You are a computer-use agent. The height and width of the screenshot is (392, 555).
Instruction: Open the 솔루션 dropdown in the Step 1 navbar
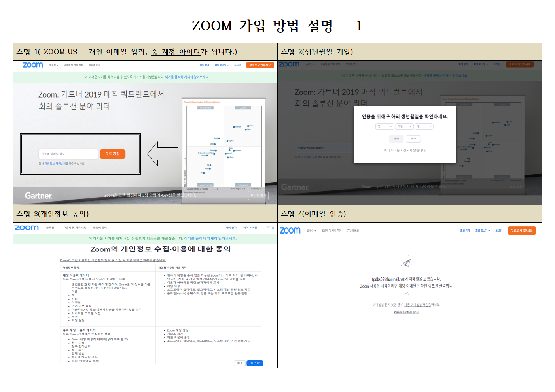54,65
